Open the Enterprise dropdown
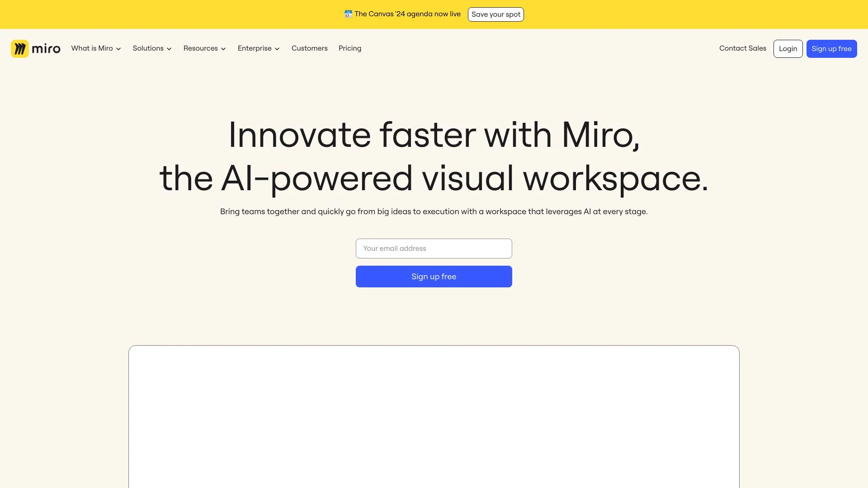868x488 pixels. click(x=255, y=48)
